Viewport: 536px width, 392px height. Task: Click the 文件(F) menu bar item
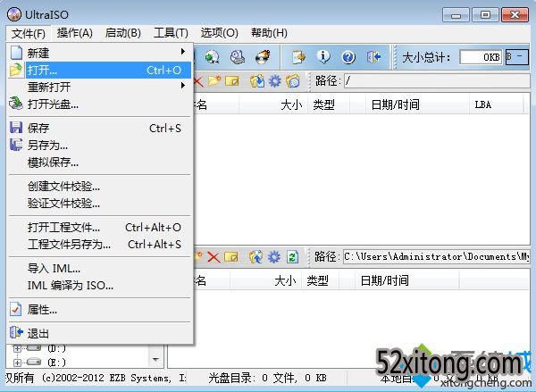click(29, 34)
